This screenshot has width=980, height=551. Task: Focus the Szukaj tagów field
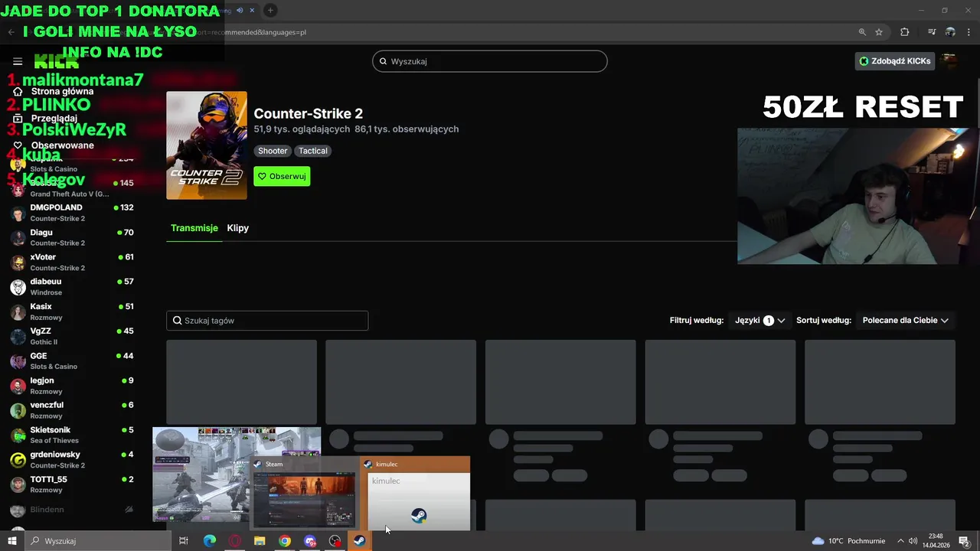pyautogui.click(x=267, y=321)
